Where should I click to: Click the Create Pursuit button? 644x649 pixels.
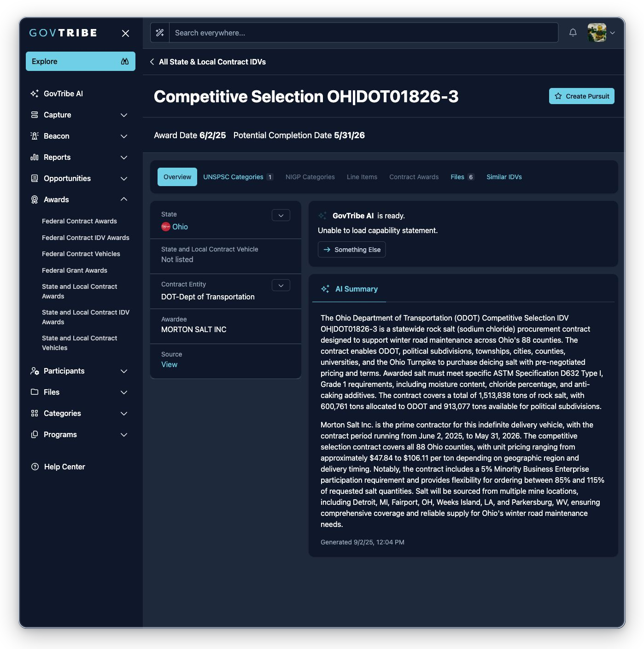pos(581,96)
